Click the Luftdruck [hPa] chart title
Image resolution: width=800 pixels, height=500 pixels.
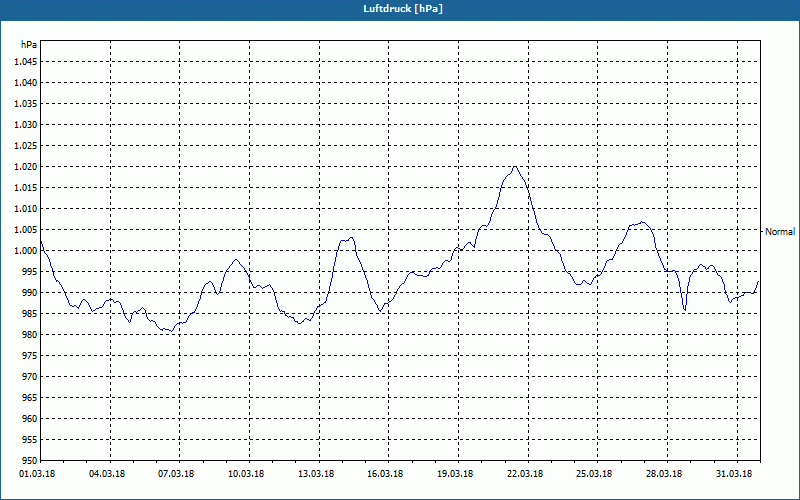pyautogui.click(x=403, y=9)
